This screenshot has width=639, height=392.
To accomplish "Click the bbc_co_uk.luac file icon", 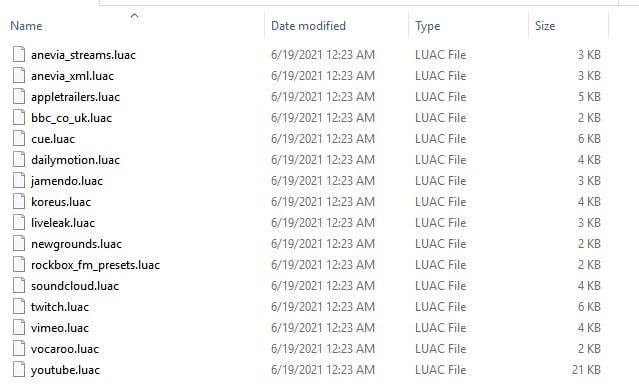I will pyautogui.click(x=19, y=118).
